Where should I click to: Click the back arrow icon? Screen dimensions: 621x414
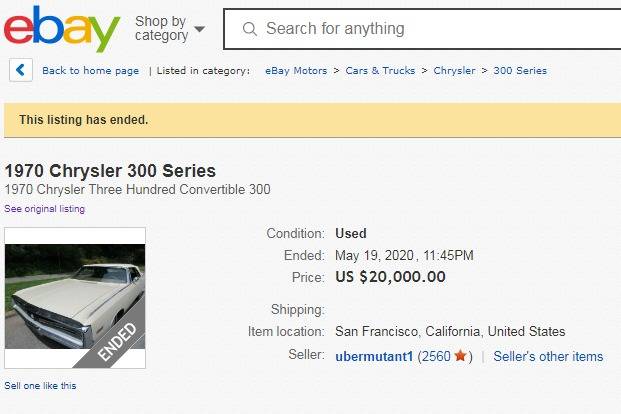tap(21, 70)
